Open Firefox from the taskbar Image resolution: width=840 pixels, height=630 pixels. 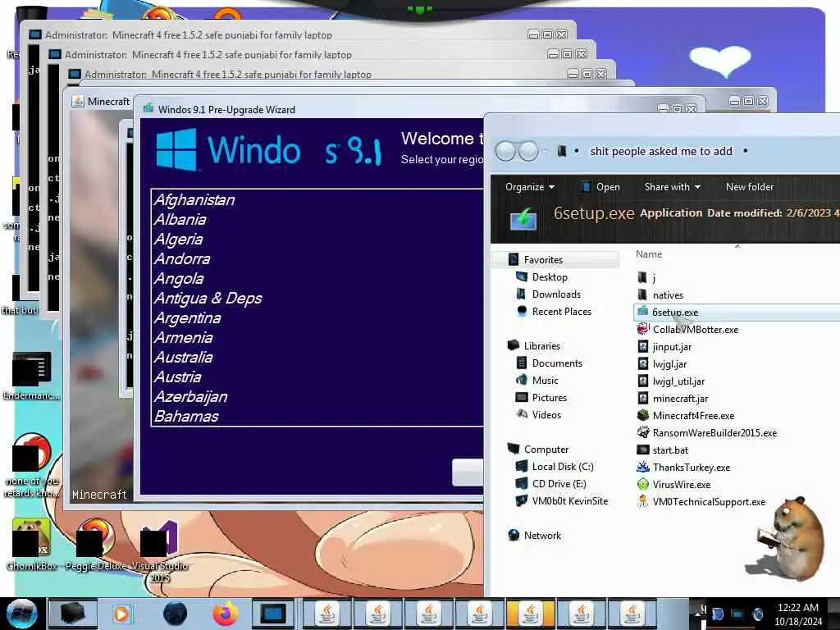[x=225, y=614]
